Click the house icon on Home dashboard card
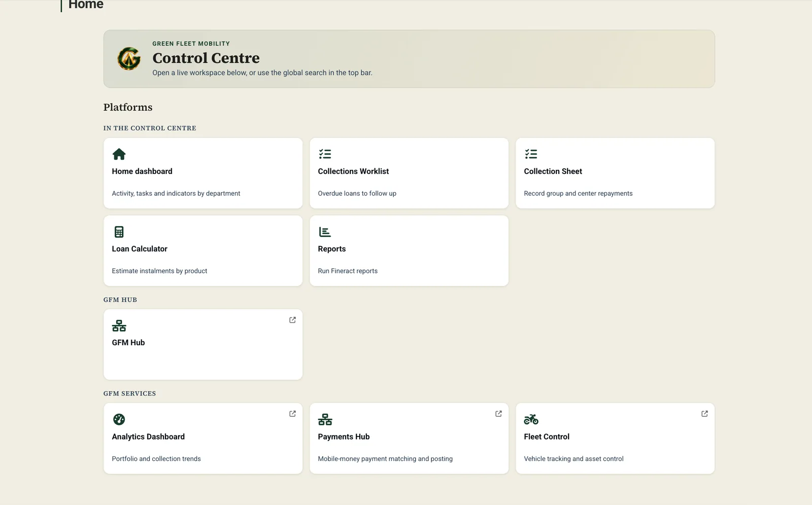 tap(119, 154)
